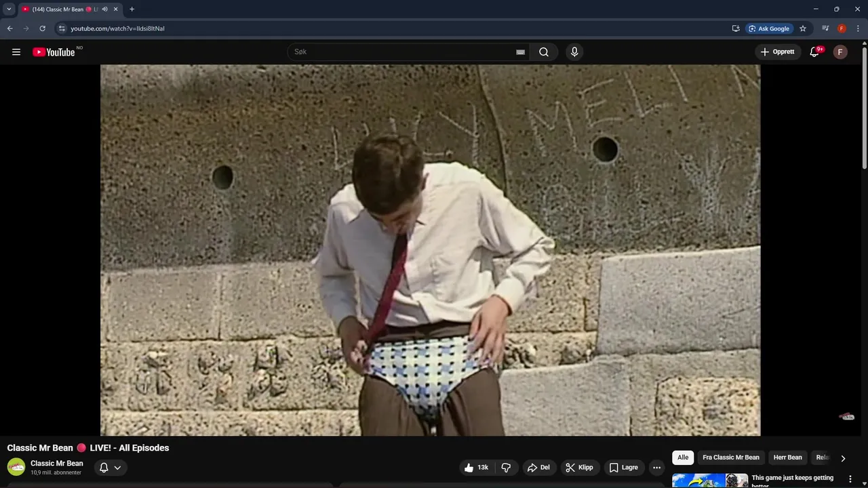The height and width of the screenshot is (488, 868).
Task: Click the Ask Google button
Action: pyautogui.click(x=769, y=28)
